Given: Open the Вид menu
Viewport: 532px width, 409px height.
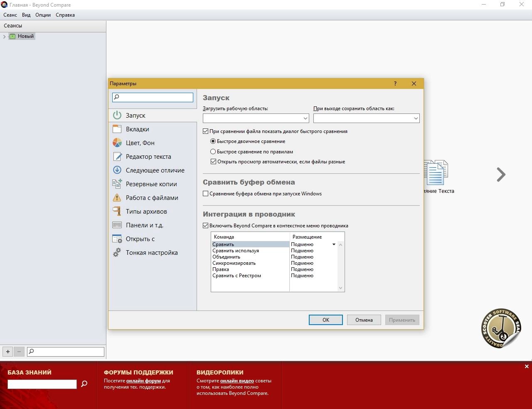Looking at the screenshot, I should 26,15.
